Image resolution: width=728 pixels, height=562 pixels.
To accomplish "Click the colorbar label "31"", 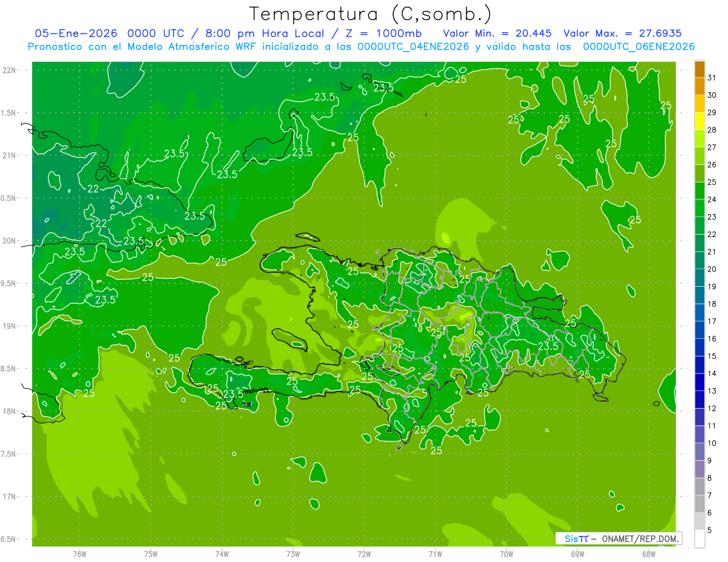I will tap(712, 78).
